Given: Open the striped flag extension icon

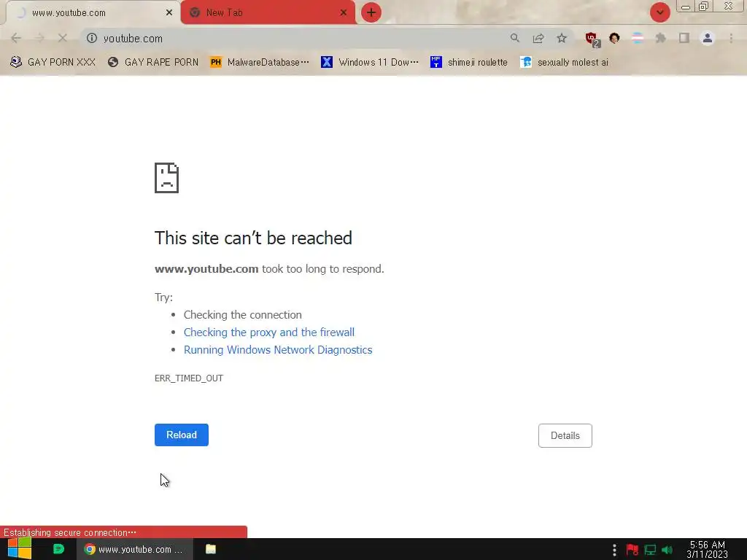Looking at the screenshot, I should click(638, 38).
